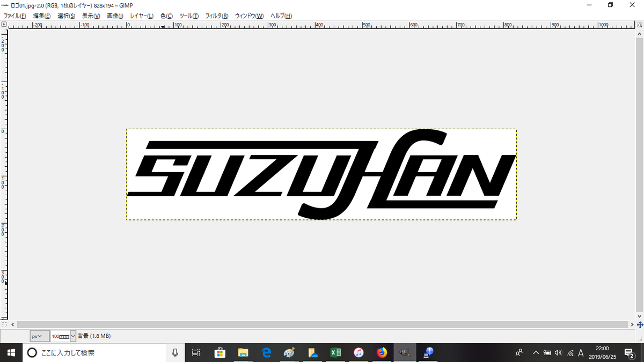The width and height of the screenshot is (644, 362).
Task: Select the pan view cross icon at bottom-right
Action: pos(639,324)
